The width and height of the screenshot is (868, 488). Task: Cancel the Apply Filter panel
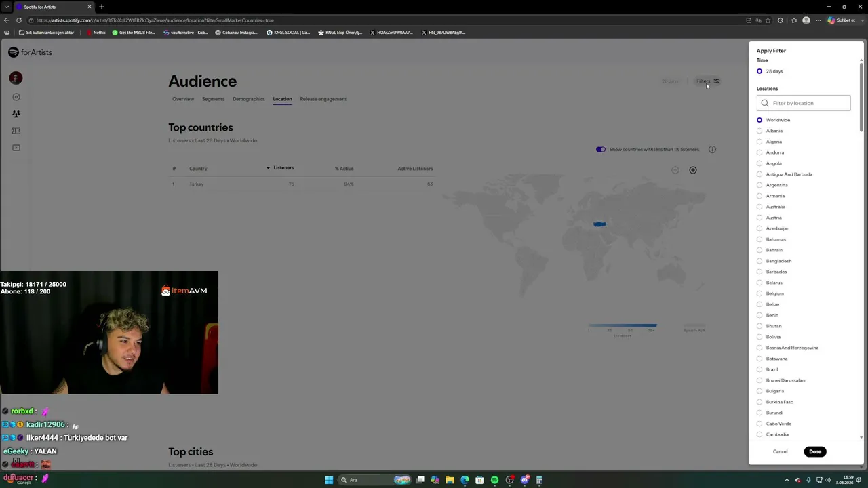[x=781, y=451]
